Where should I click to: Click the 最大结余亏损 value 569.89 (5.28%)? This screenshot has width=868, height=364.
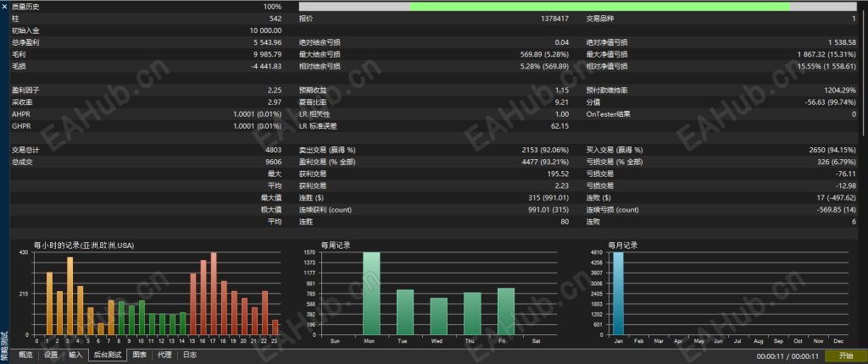pyautogui.click(x=545, y=54)
